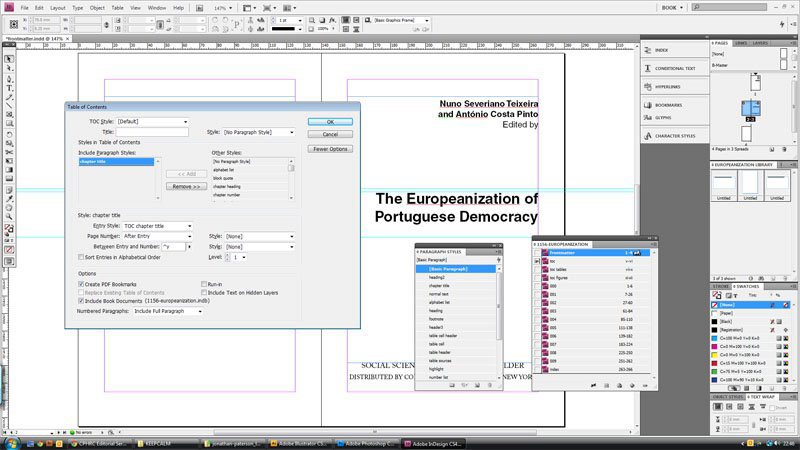
Task: Open the zoom level dropdown showing 147%
Action: click(222, 8)
